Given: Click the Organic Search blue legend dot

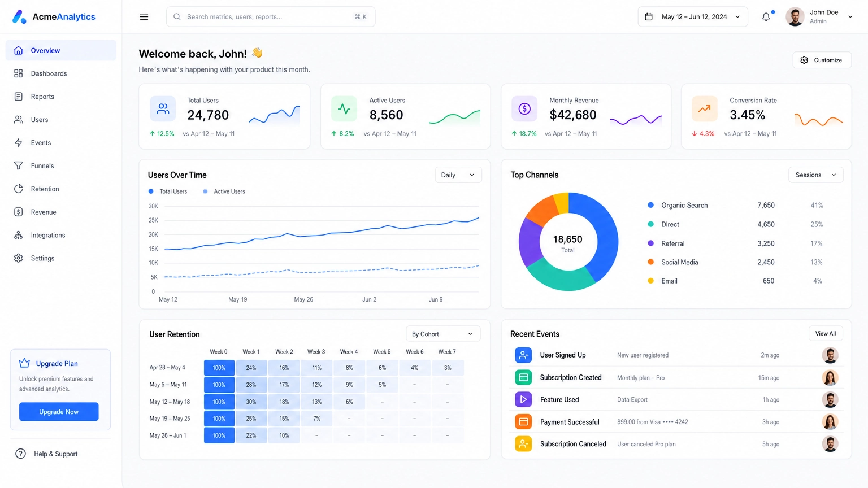Looking at the screenshot, I should (x=651, y=205).
